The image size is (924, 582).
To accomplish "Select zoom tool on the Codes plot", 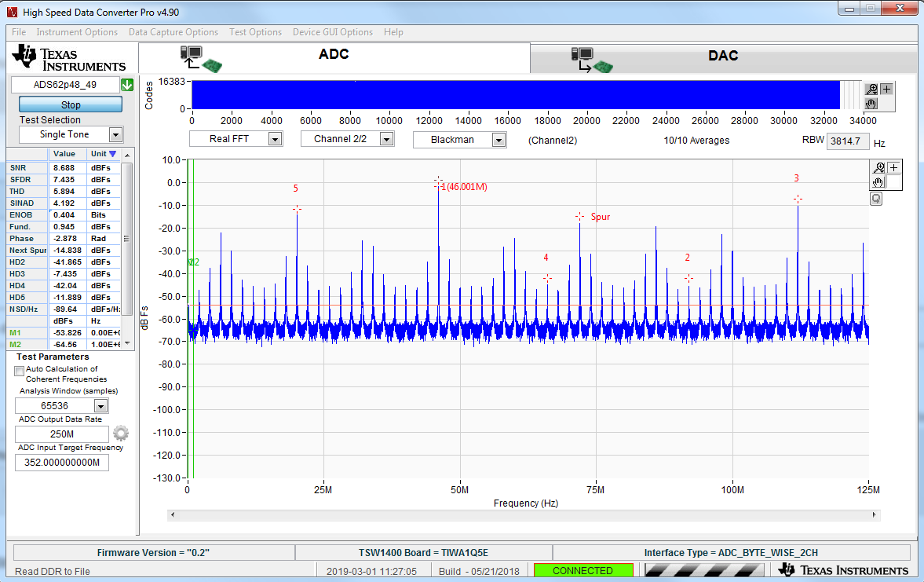I will [871, 89].
